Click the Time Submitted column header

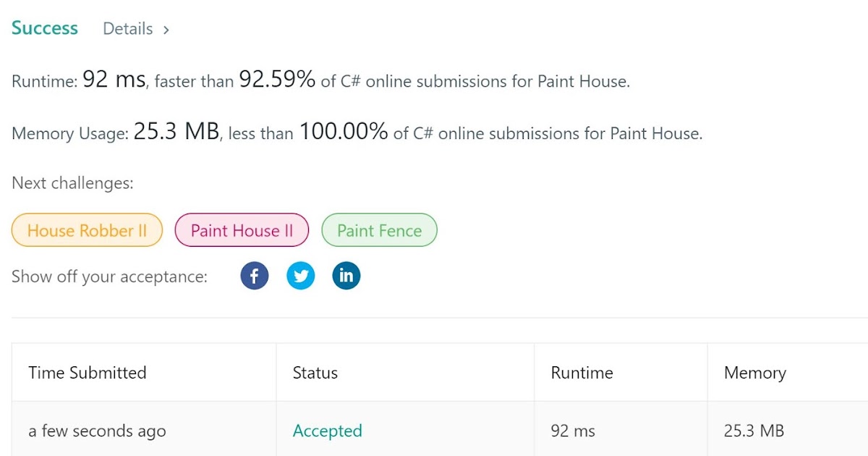click(88, 373)
